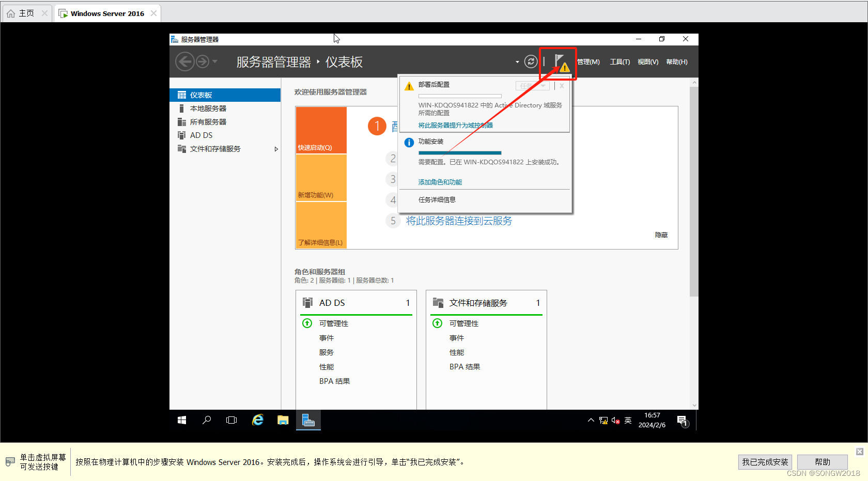Screen dimensions: 868x481
Task: Click the Task View taskbar icon
Action: 231,420
